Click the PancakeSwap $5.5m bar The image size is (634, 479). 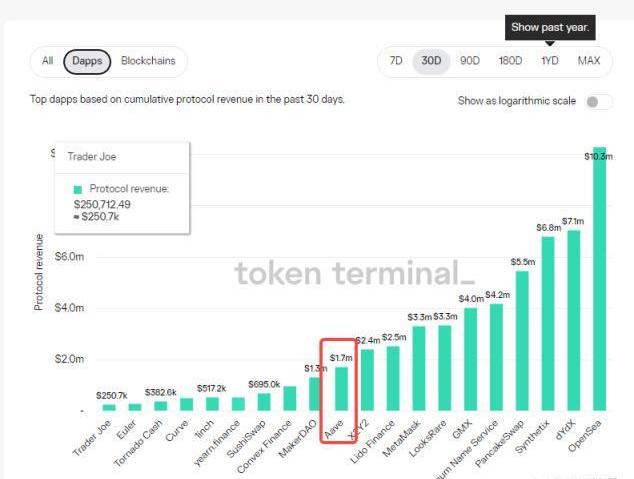point(522,340)
